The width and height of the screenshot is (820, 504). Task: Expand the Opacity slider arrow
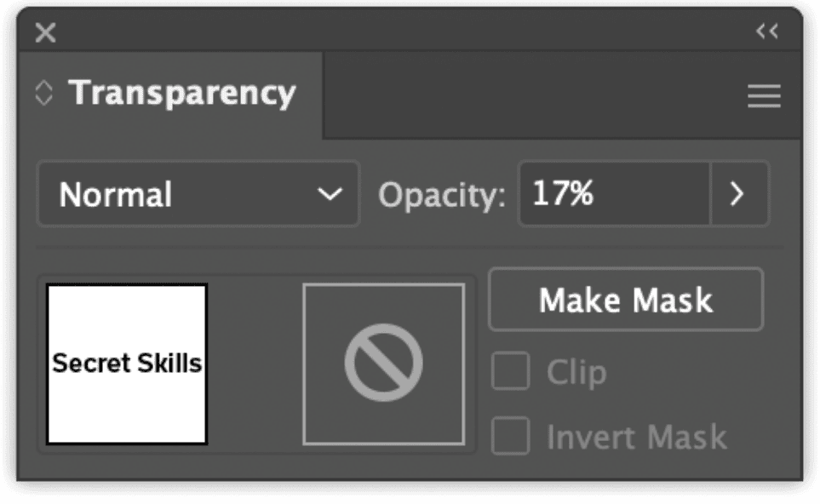click(x=738, y=195)
